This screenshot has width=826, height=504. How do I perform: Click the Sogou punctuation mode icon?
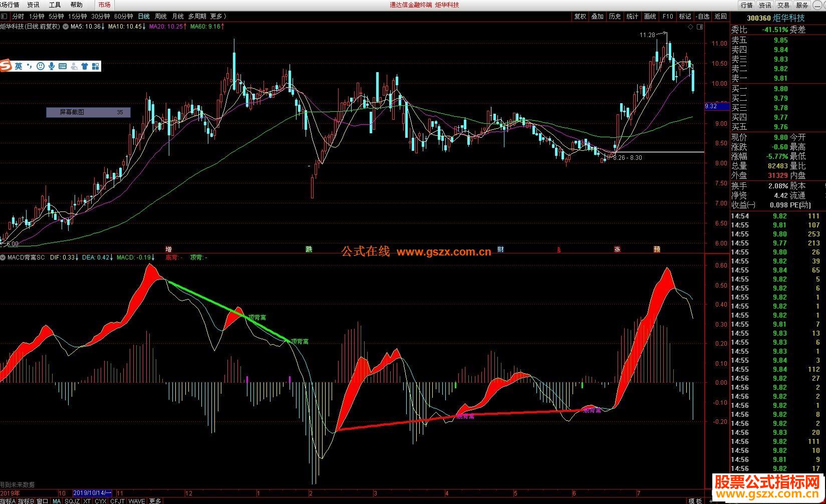tap(29, 66)
